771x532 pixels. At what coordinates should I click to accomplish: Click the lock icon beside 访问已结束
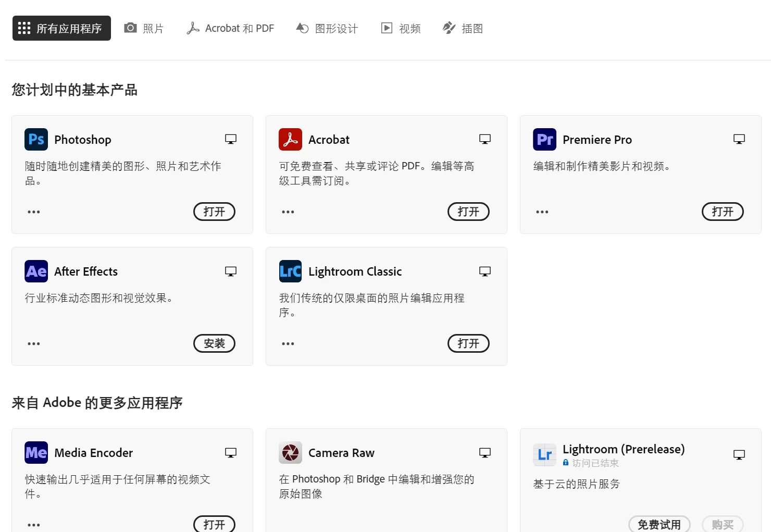point(566,462)
